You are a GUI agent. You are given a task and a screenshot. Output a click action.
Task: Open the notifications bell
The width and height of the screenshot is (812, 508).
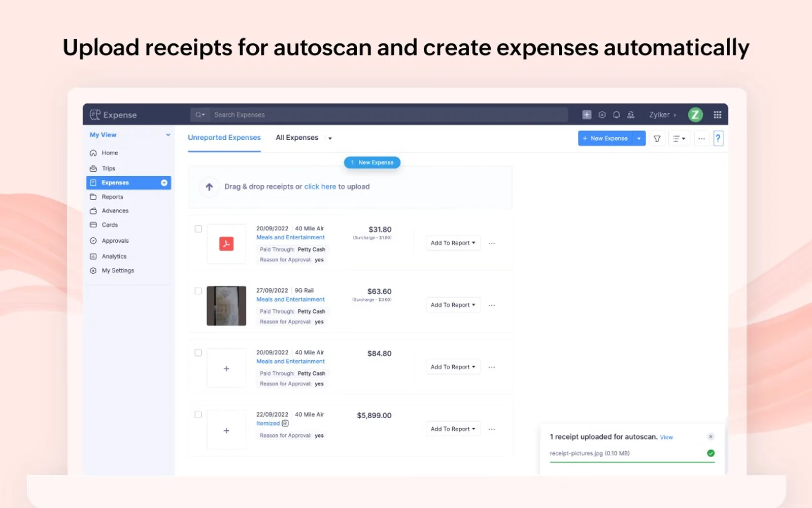point(616,115)
